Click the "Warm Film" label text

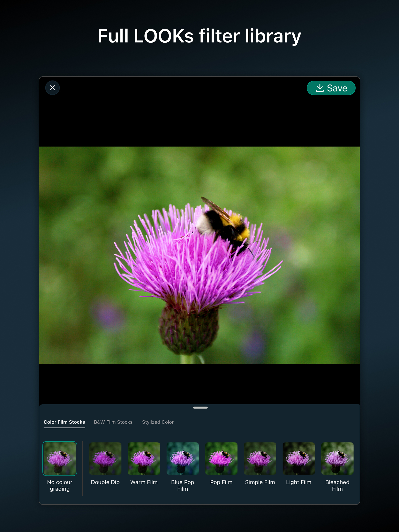pos(144,482)
